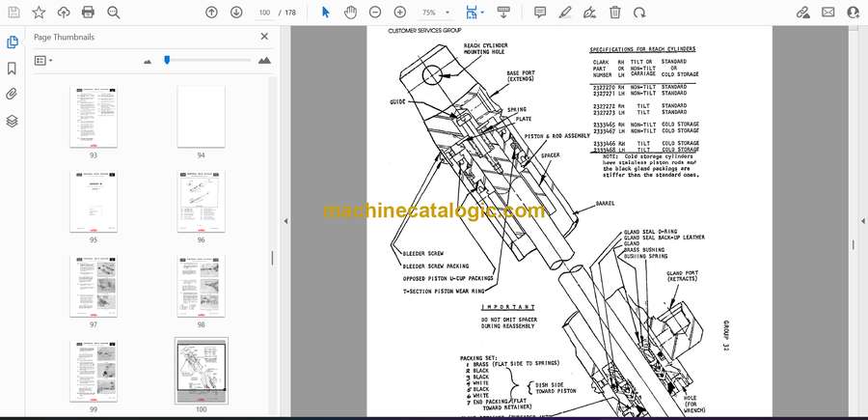Click the thumbnail size slider handle
The width and height of the screenshot is (868, 420).
click(x=167, y=60)
